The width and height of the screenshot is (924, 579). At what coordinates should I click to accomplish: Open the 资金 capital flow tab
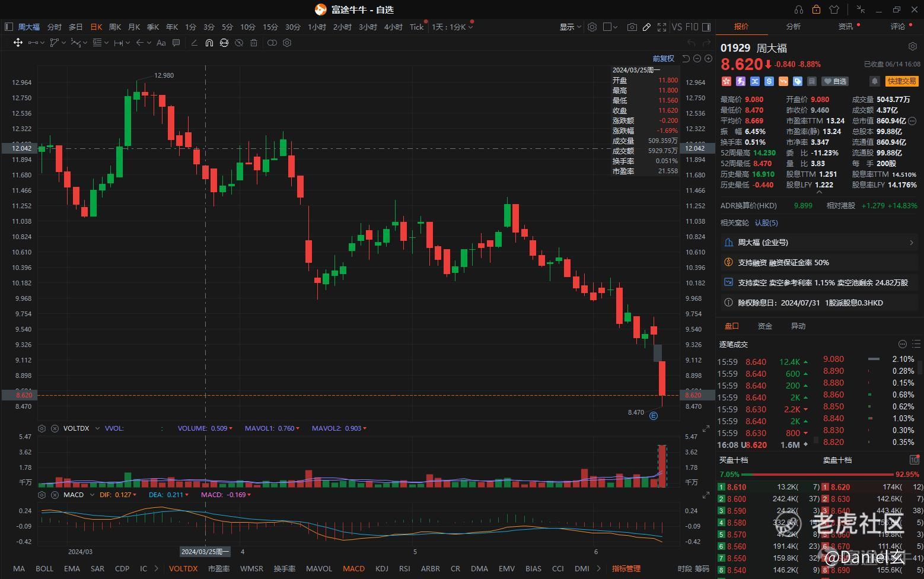(x=765, y=326)
